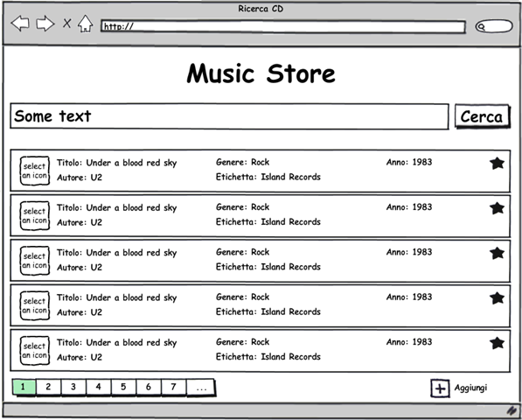Click the plus icon beside Aggiungi

pyautogui.click(x=440, y=388)
